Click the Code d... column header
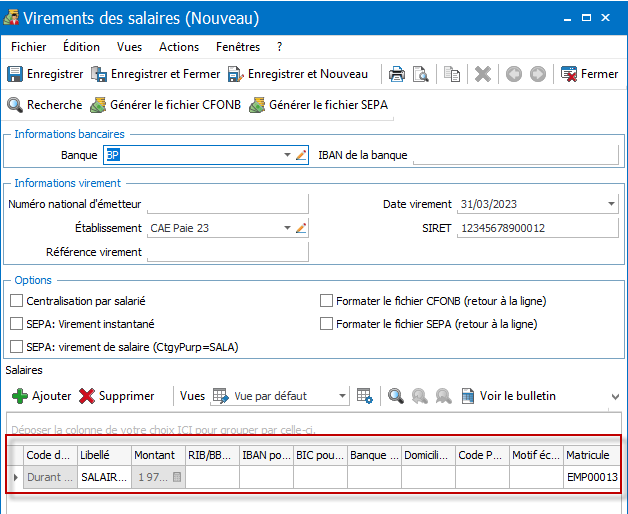The width and height of the screenshot is (628, 514). click(50, 455)
